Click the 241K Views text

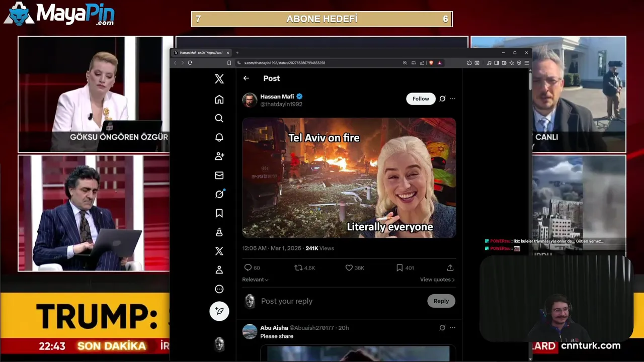click(x=319, y=248)
